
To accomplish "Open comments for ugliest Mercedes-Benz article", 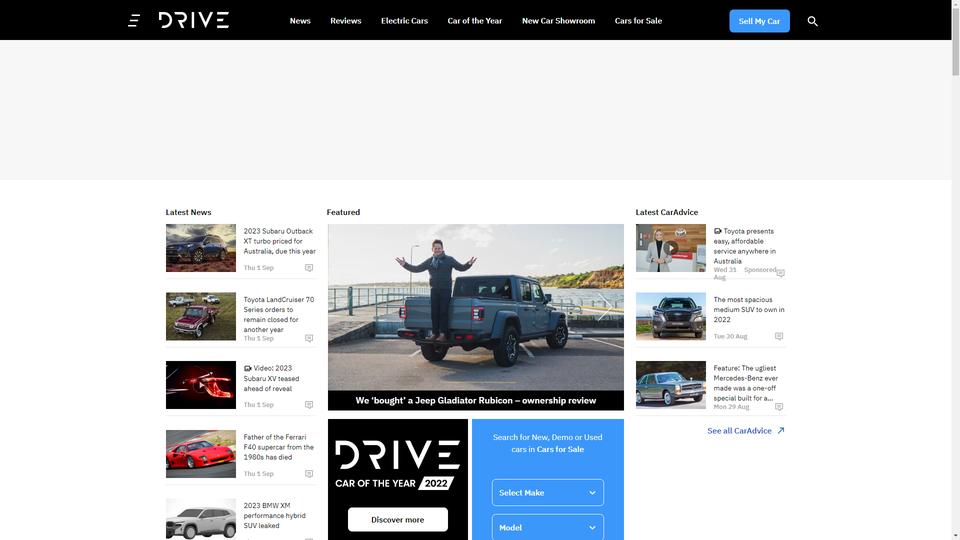I will [x=779, y=407].
